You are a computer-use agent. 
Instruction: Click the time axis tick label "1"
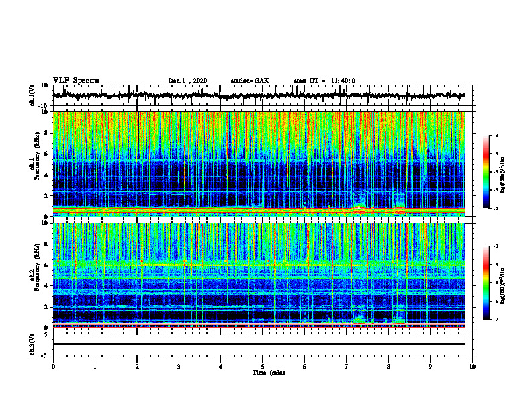point(95,367)
